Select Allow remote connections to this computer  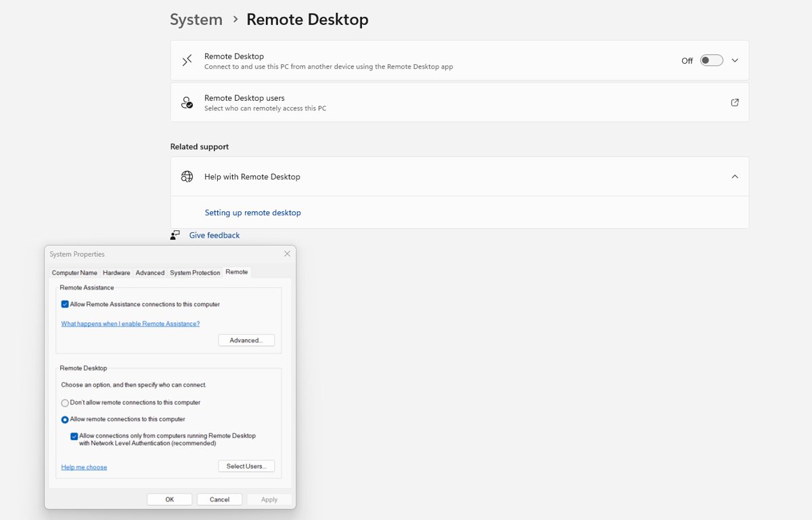click(x=65, y=420)
